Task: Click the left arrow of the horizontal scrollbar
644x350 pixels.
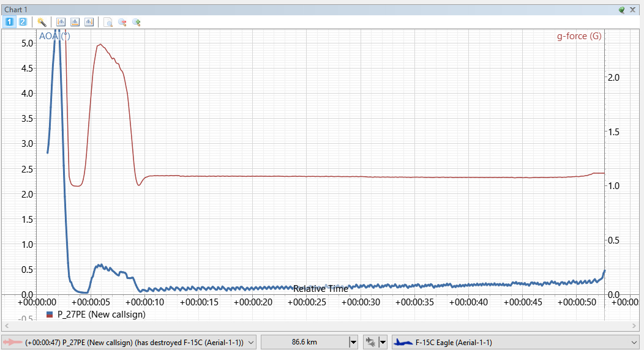Action: (7, 326)
